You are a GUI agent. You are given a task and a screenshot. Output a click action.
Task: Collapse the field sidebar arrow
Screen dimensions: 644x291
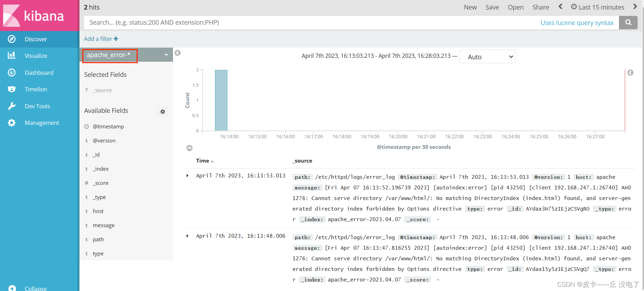point(178,53)
